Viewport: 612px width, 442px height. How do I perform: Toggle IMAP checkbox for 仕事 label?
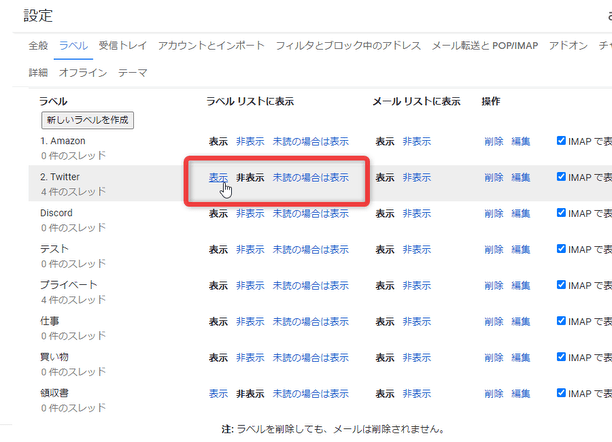(561, 321)
